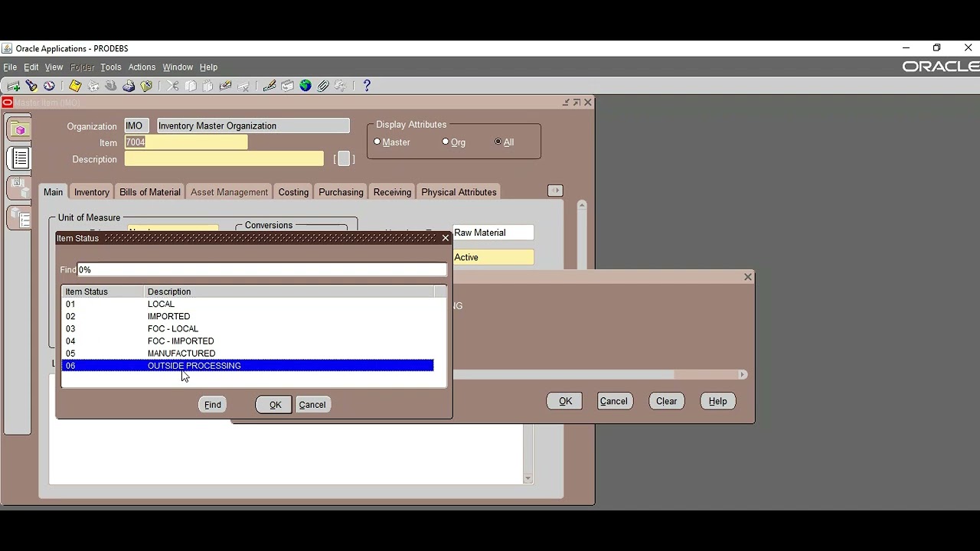The height and width of the screenshot is (551, 980).
Task: Click the New record toolbar icon
Action: point(14,86)
